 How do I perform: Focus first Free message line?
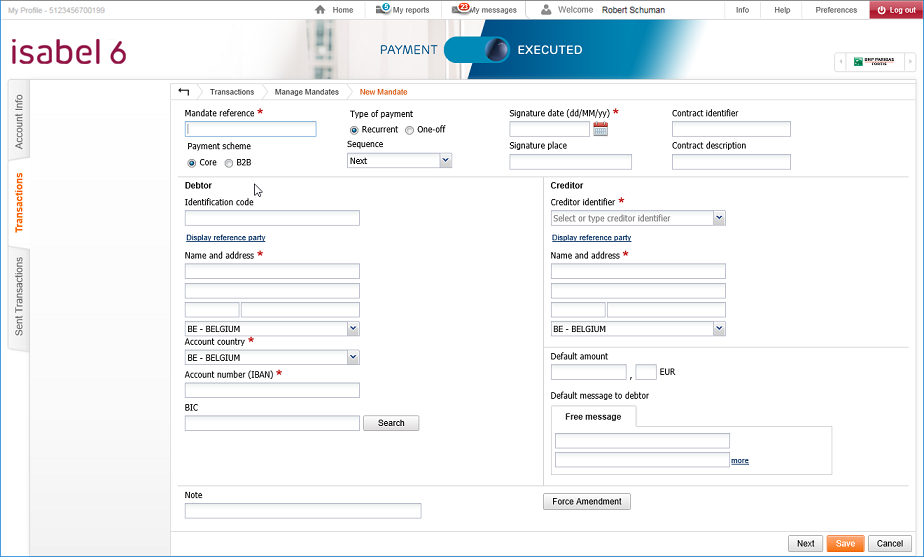(642, 441)
